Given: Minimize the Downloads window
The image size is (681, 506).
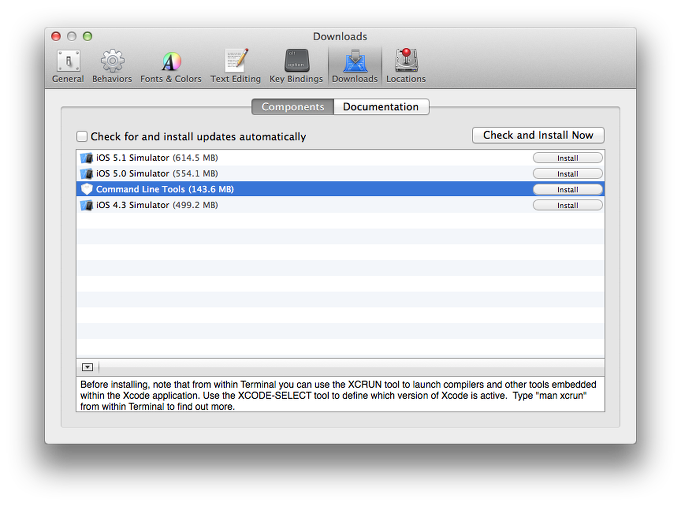Looking at the screenshot, I should pos(72,36).
